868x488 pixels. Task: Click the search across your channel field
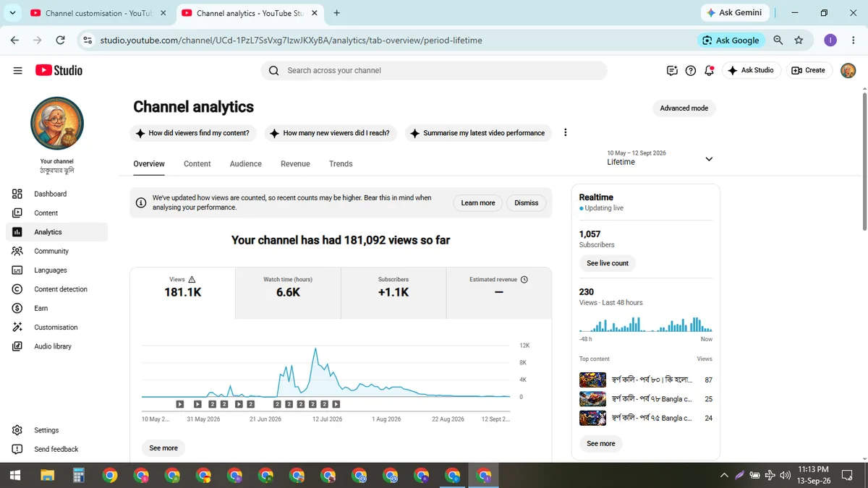pos(434,70)
